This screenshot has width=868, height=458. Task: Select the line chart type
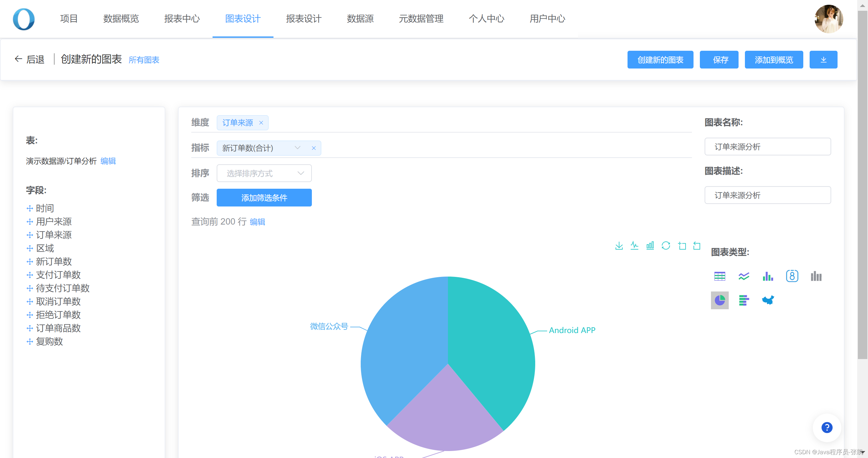pyautogui.click(x=744, y=276)
